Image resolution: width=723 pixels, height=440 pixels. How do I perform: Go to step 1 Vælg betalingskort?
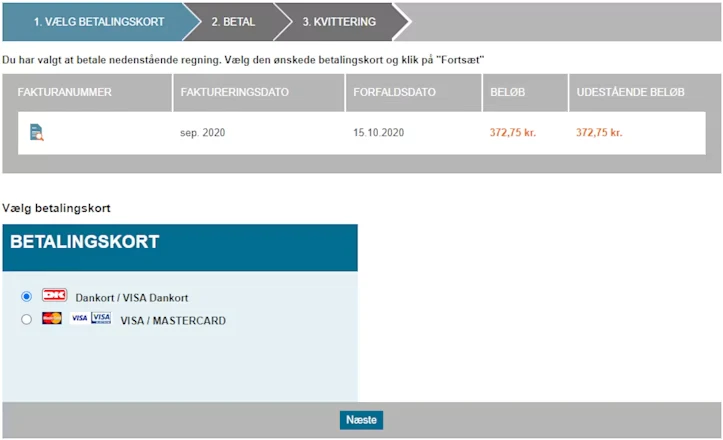click(x=98, y=21)
